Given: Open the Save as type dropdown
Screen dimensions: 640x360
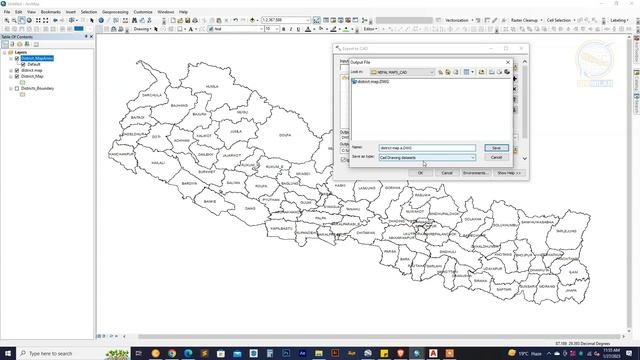Looking at the screenshot, I should [x=473, y=158].
